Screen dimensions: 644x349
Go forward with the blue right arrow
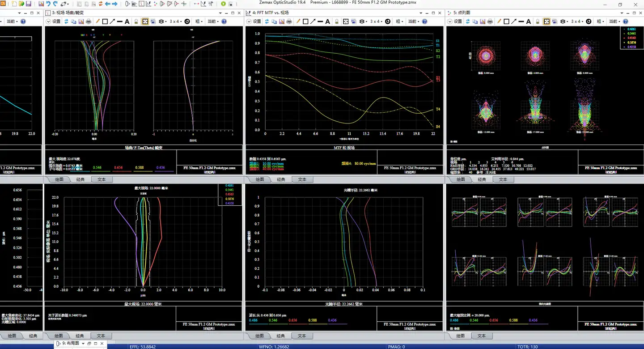(x=114, y=4)
